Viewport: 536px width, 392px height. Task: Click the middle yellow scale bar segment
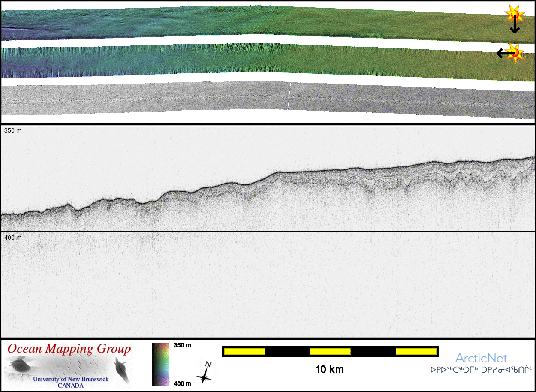(x=330, y=352)
